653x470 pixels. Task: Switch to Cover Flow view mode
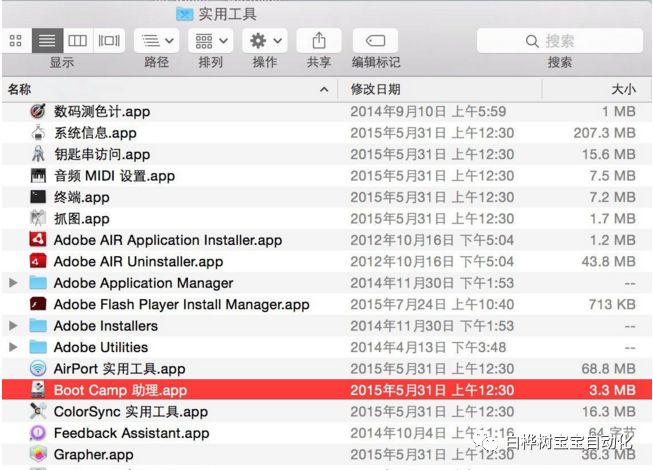point(109,40)
